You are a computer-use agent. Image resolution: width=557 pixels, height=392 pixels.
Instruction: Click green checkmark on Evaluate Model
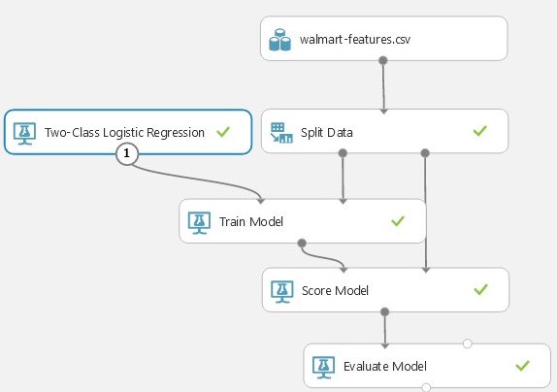tap(522, 366)
